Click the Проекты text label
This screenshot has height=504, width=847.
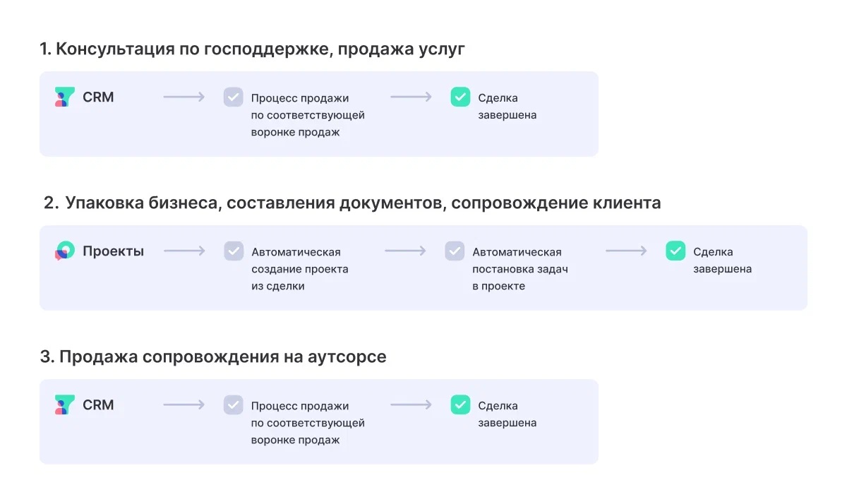pos(113,251)
